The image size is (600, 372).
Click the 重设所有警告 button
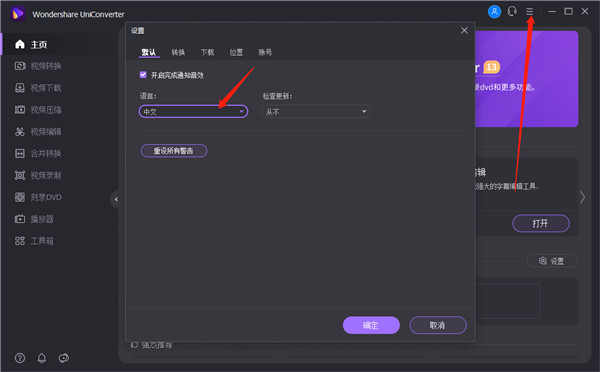click(x=174, y=150)
